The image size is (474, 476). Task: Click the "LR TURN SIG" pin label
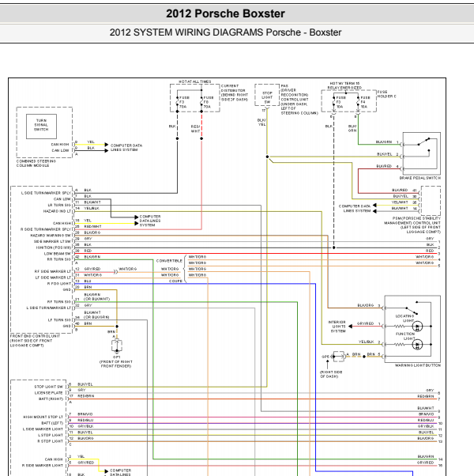pos(59,206)
